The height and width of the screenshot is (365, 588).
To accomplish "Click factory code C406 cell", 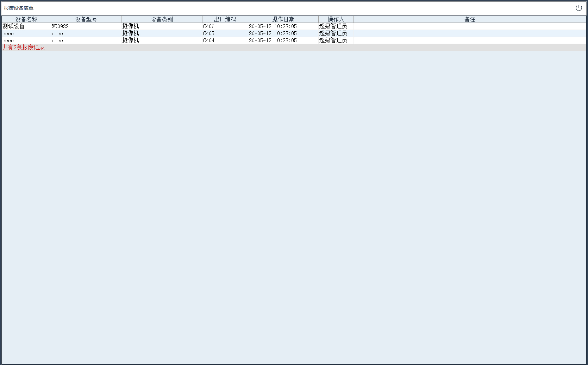I will pos(208,26).
